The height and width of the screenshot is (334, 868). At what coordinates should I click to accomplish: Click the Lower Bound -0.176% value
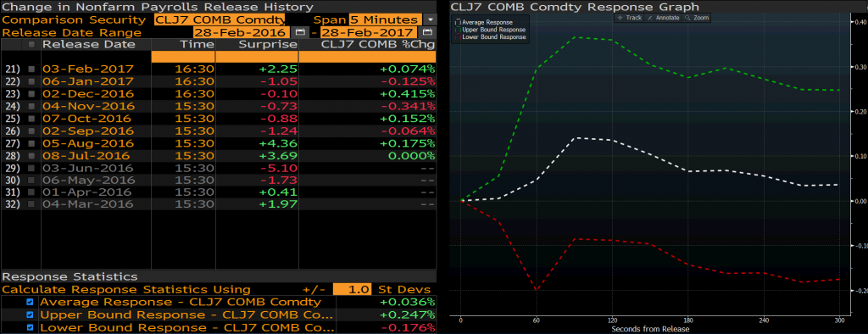pyautogui.click(x=408, y=327)
